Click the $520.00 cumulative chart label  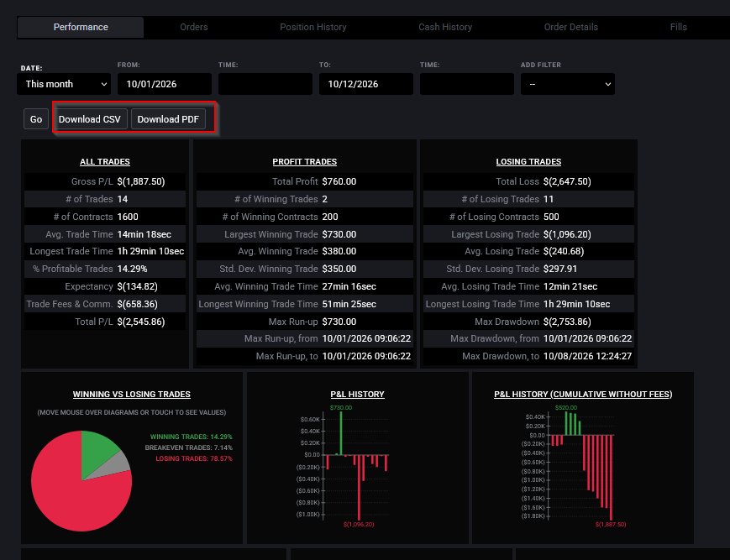click(565, 407)
